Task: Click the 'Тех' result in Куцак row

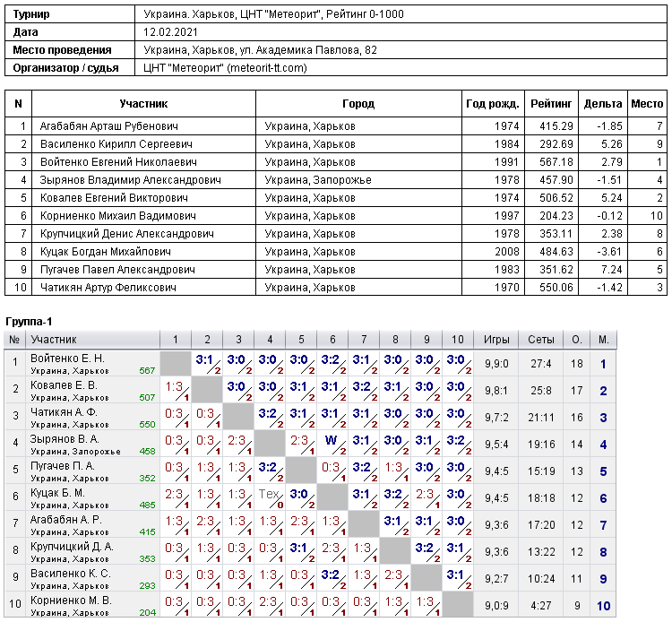Action: 269,494
